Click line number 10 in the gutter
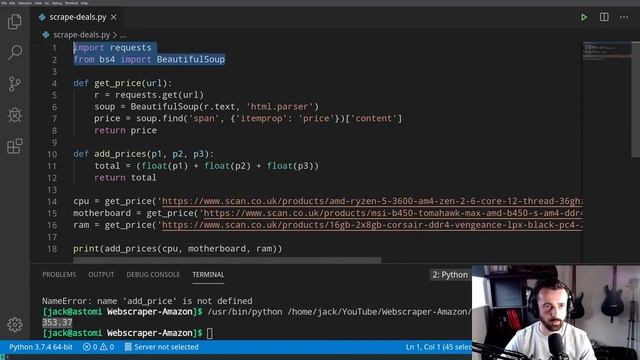 [x=52, y=154]
